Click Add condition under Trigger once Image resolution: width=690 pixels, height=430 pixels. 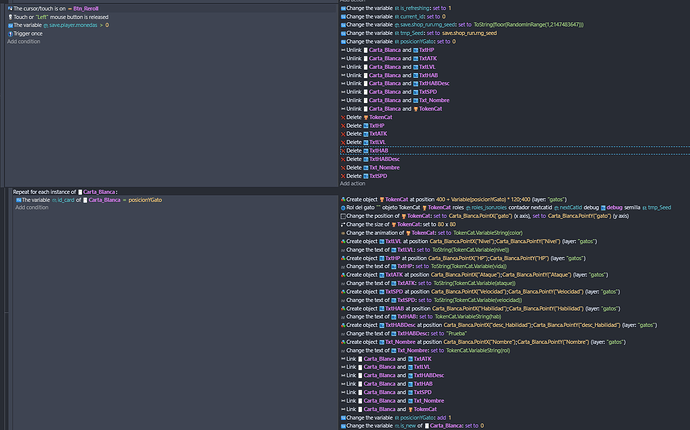pos(26,42)
